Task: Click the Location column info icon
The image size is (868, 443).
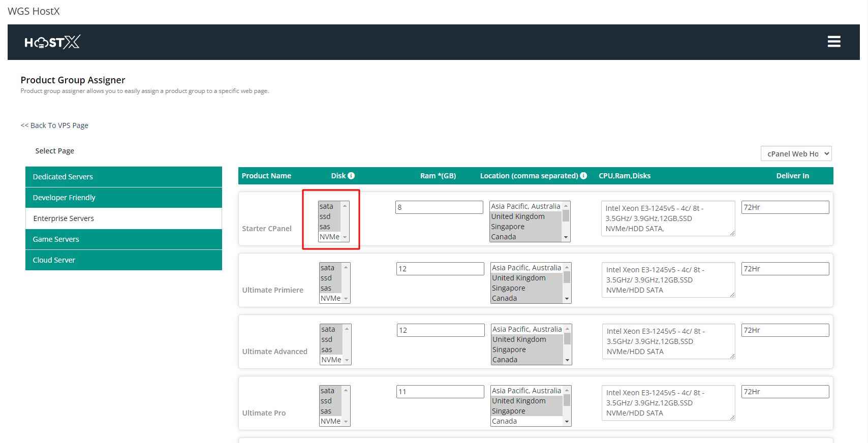Action: [583, 176]
